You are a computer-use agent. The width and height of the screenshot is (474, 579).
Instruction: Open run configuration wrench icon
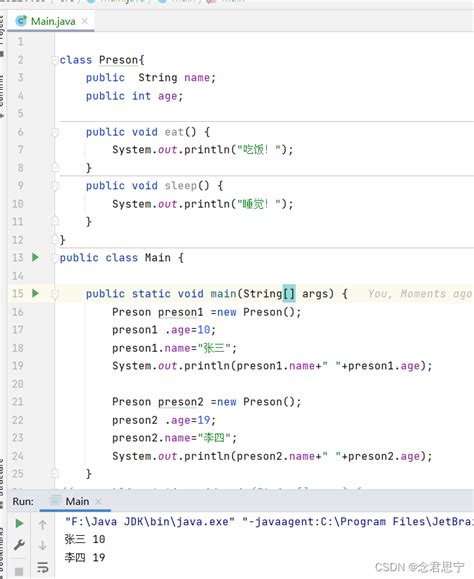(x=19, y=544)
